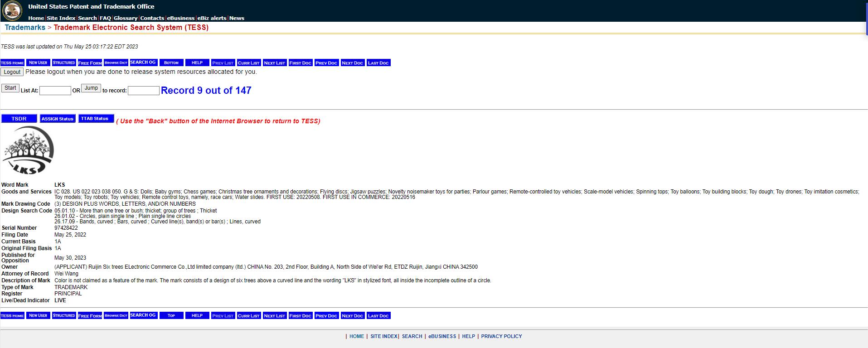Screen dimensions: 868x348
Task: Focus the List At input field
Action: (55, 91)
